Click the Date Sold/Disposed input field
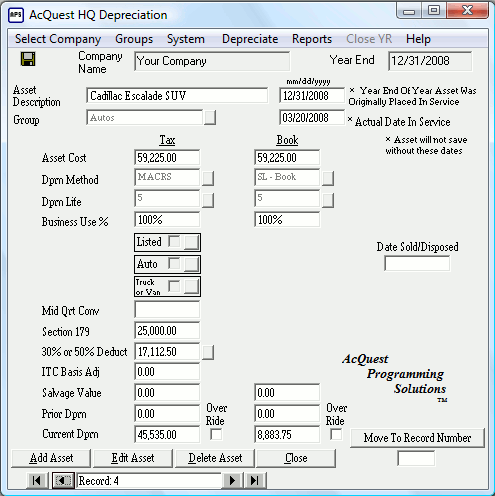The width and height of the screenshot is (495, 496). click(417, 263)
